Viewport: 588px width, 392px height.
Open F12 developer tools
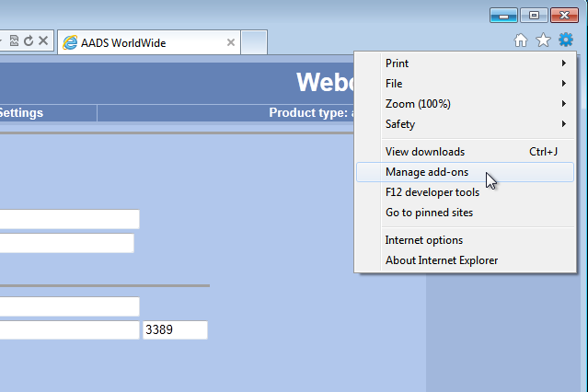(432, 192)
